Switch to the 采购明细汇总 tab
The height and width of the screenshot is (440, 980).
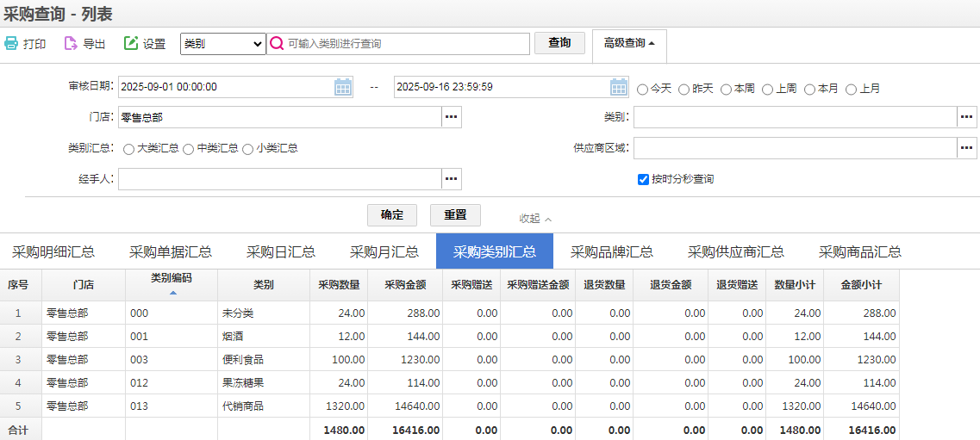point(53,252)
